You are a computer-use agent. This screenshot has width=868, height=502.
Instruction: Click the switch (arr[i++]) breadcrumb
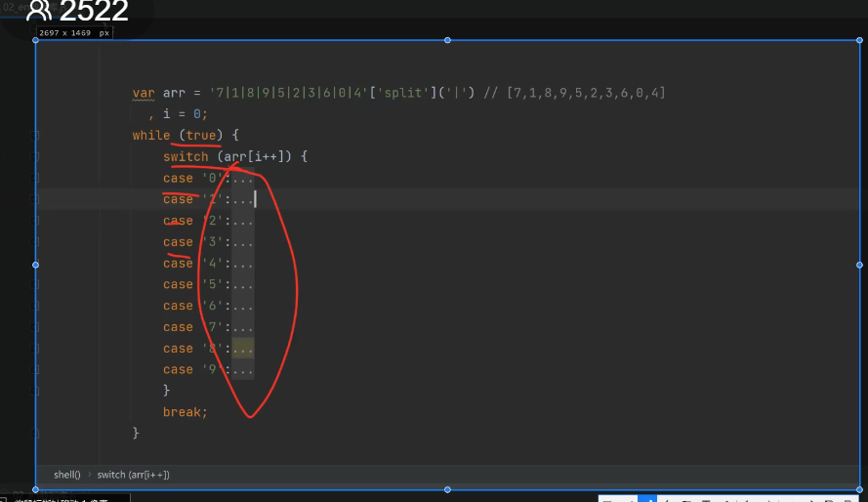(134, 475)
